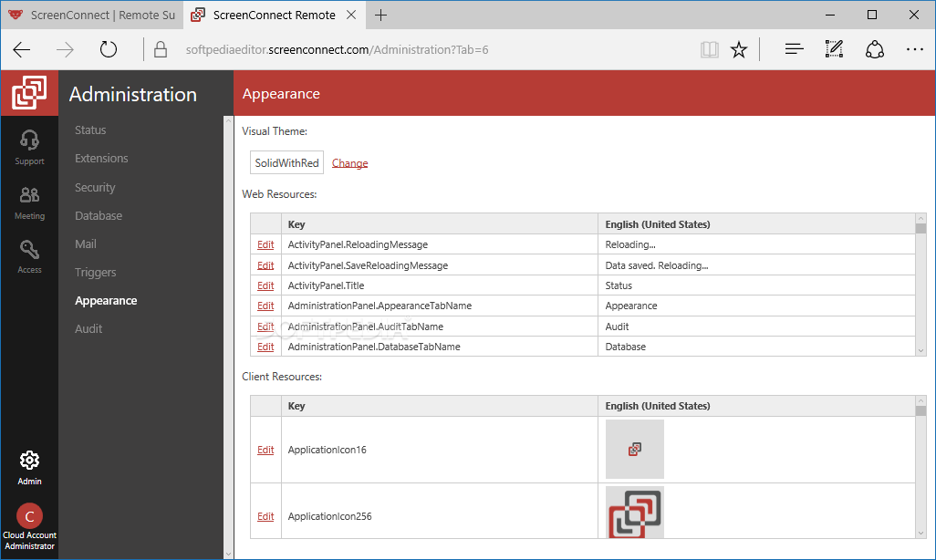This screenshot has height=560, width=936.
Task: Click Client Resources scrollbar down arrow
Action: (921, 534)
